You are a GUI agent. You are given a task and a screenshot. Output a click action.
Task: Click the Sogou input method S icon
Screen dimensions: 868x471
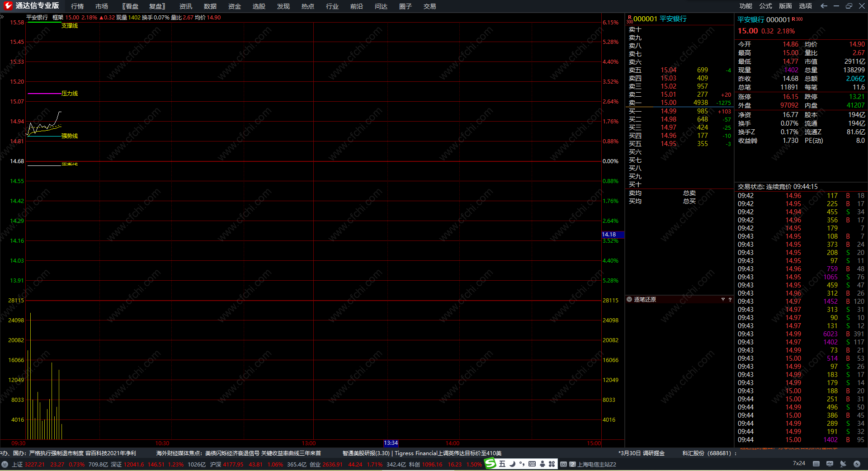(x=491, y=463)
